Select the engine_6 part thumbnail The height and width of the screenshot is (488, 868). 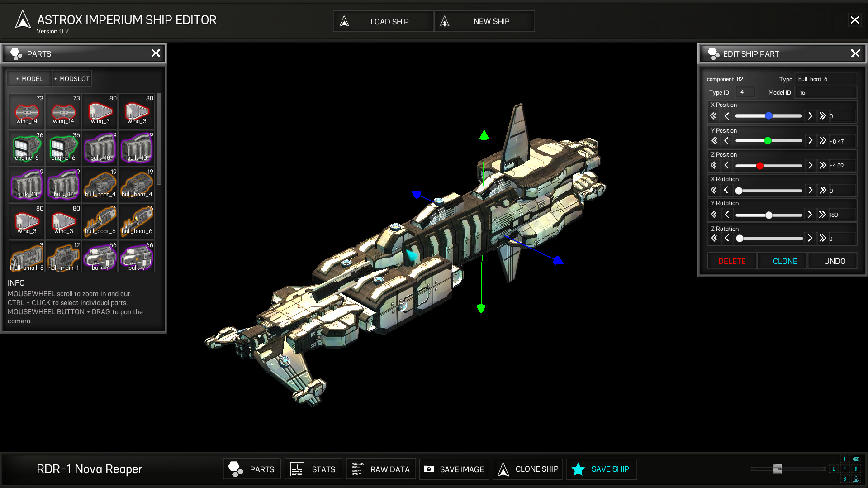26,148
